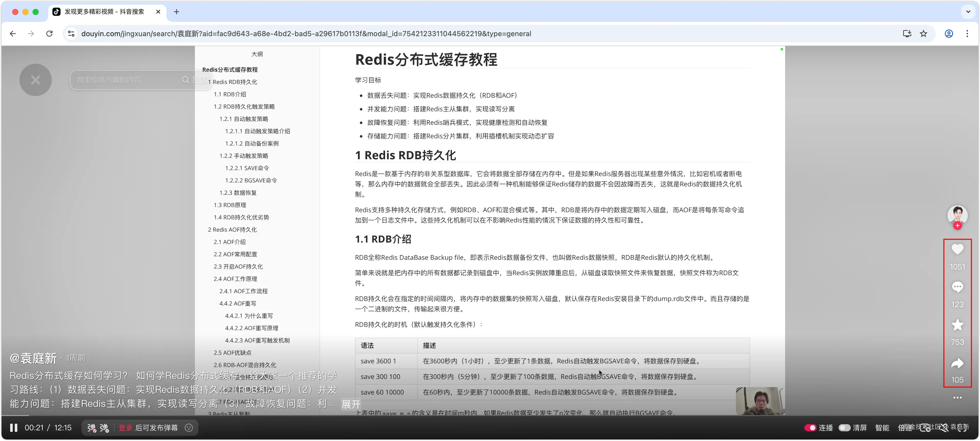Screen dimensions: 980x441
Task: Toggle danmaku display with first 弹 icon
Action: click(91, 428)
